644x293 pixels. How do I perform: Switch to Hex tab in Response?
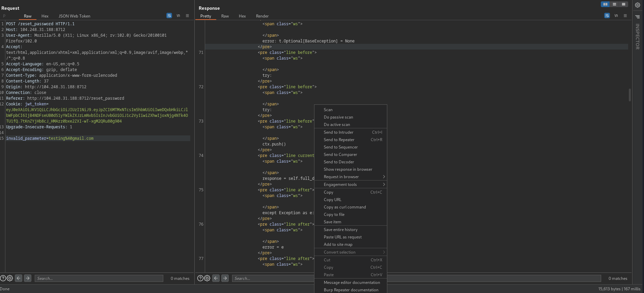pyautogui.click(x=242, y=16)
